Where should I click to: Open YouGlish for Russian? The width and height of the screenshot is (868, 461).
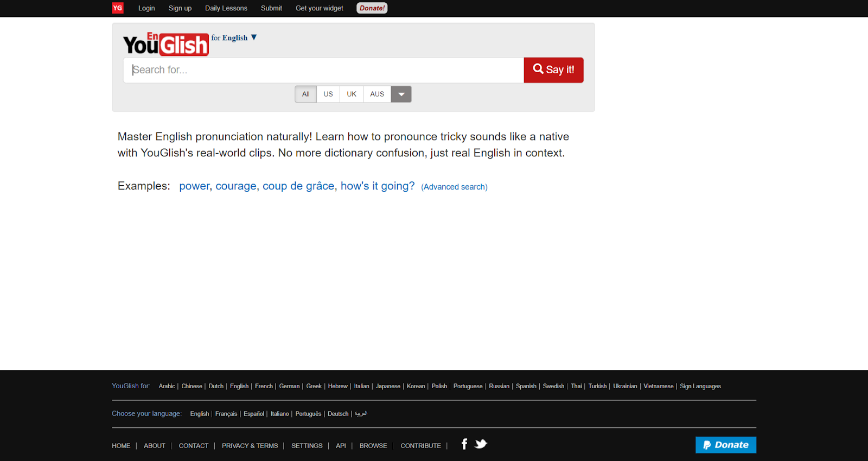[x=499, y=386]
